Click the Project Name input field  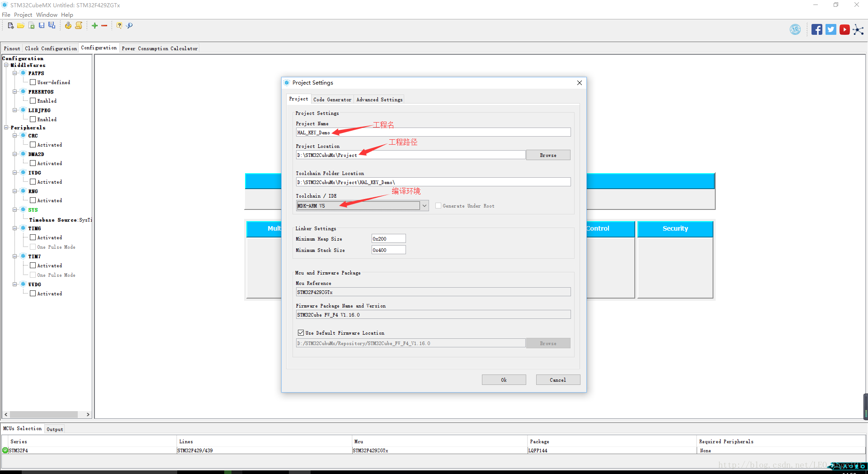click(433, 133)
